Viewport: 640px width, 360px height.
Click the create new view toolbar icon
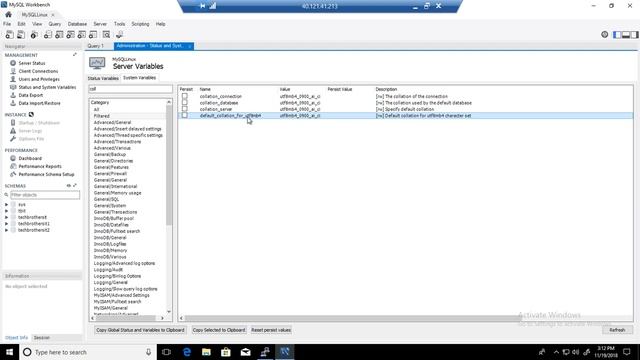(71, 35)
